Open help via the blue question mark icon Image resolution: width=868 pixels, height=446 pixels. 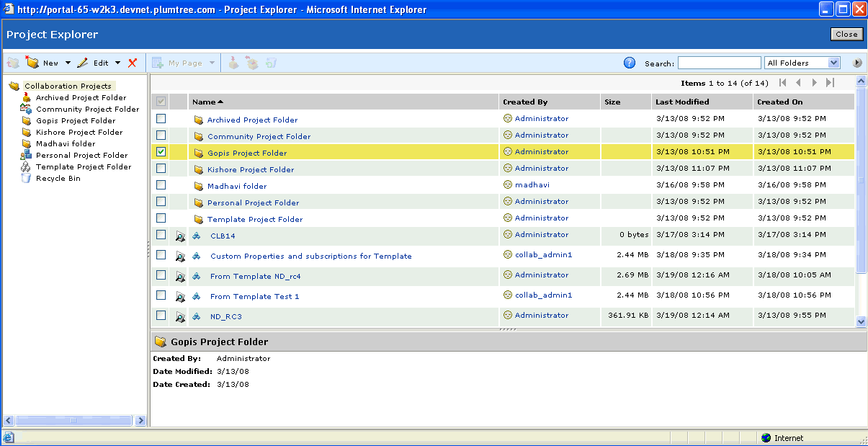click(x=630, y=63)
